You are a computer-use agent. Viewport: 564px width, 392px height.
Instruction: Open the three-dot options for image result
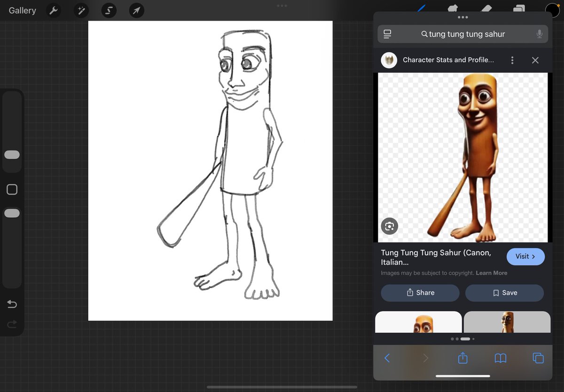pyautogui.click(x=512, y=60)
